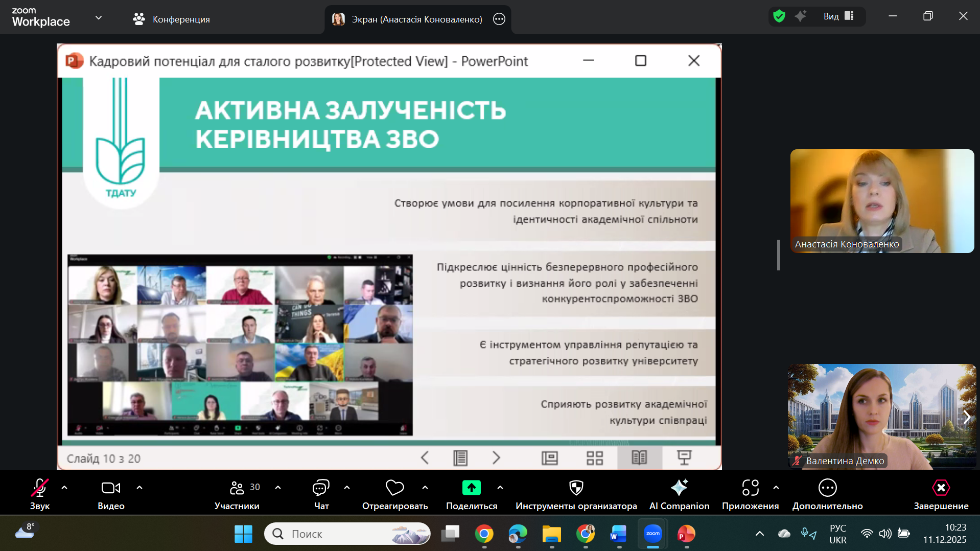Open the Chat panel
The height and width of the screenshot is (551, 980).
[x=321, y=489]
